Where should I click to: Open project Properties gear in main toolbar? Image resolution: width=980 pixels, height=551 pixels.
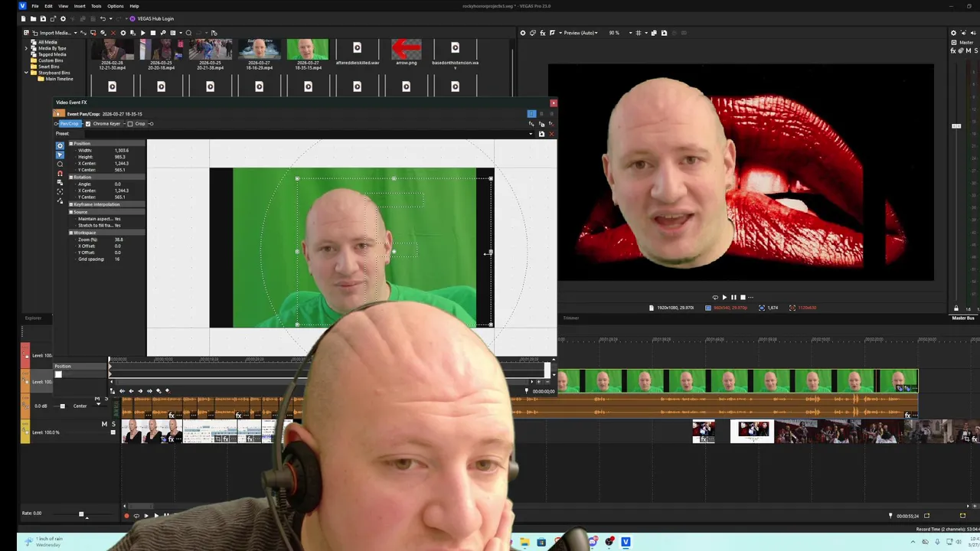[63, 18]
